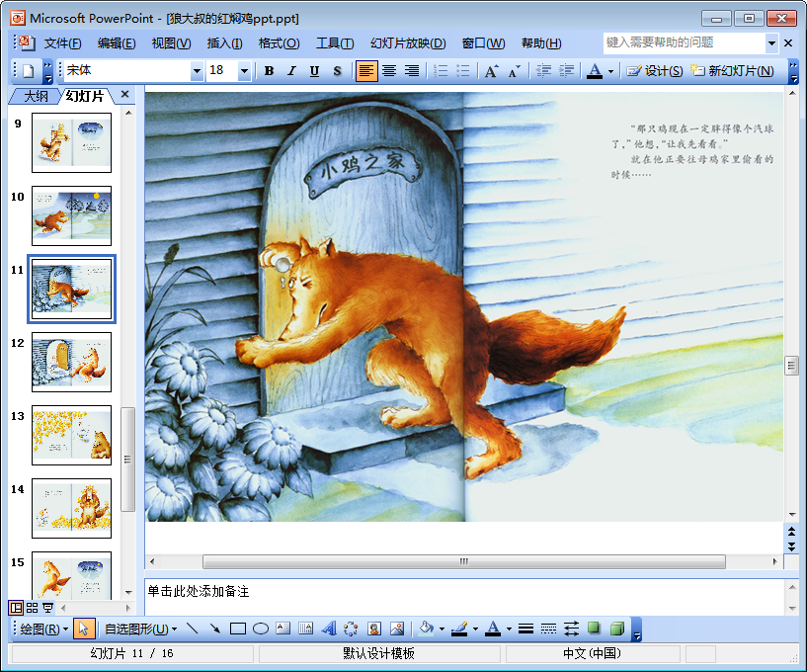Set left text alignment
This screenshot has height=672, width=807.
coord(366,71)
